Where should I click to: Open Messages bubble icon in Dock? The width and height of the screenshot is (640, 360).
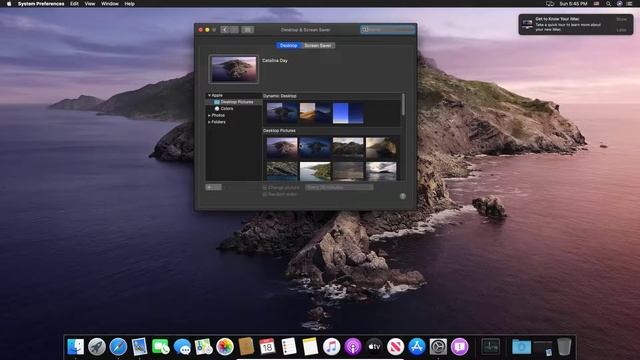pos(182,347)
